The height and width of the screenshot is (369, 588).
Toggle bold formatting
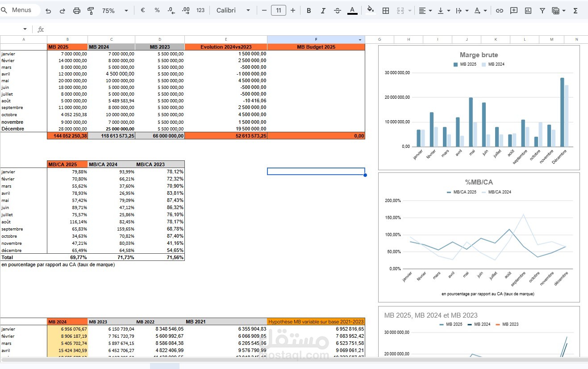click(309, 10)
